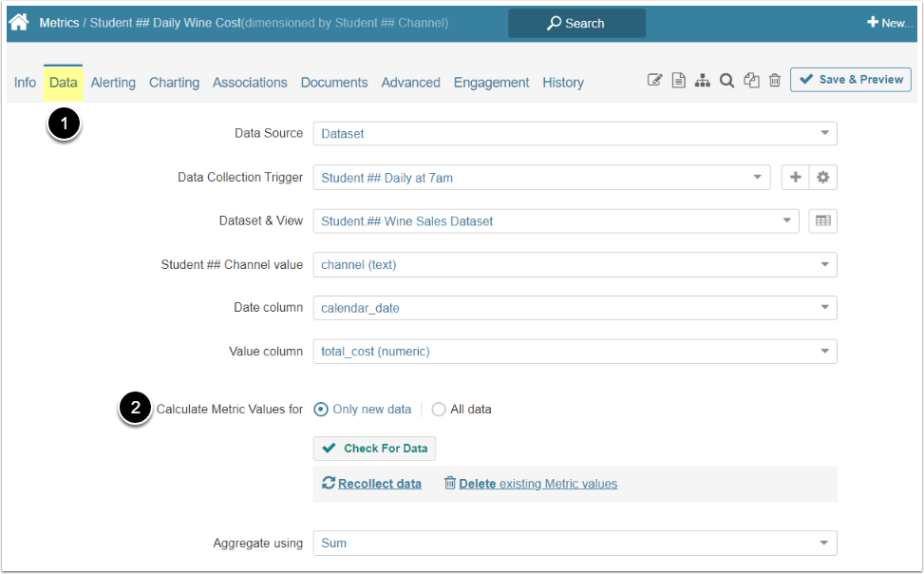The image size is (924, 574).
Task: Switch to the Charting tab
Action: [174, 83]
